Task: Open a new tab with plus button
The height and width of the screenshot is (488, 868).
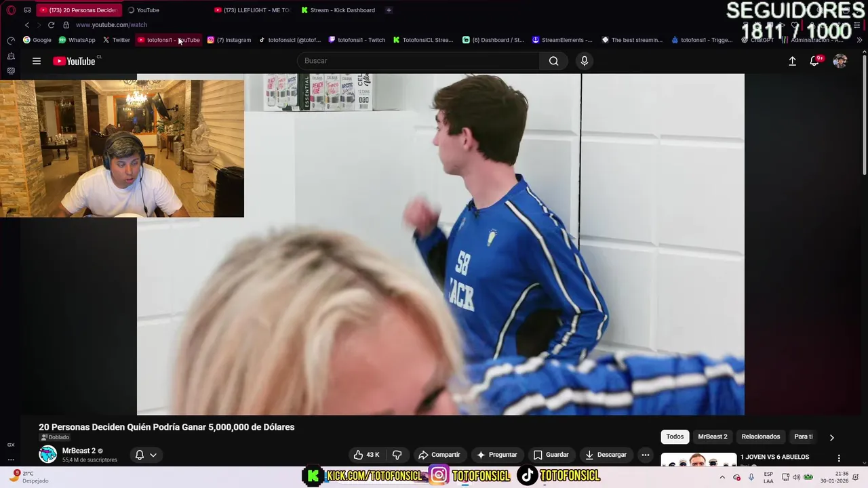Action: tap(389, 10)
